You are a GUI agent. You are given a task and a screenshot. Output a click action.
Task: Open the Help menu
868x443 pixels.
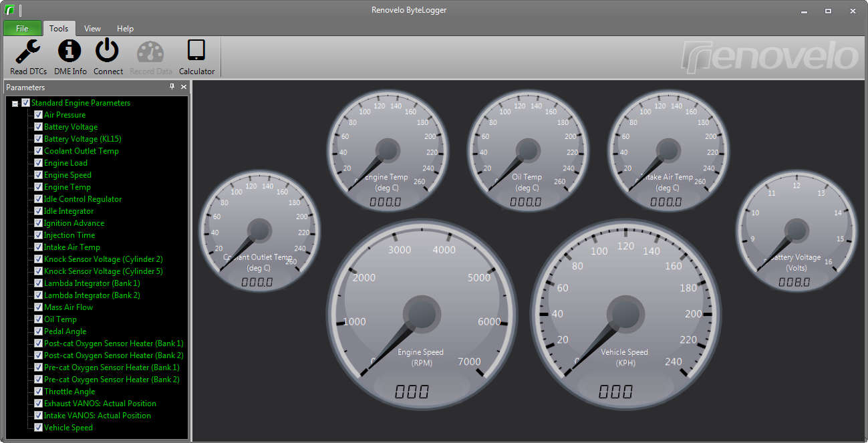125,28
